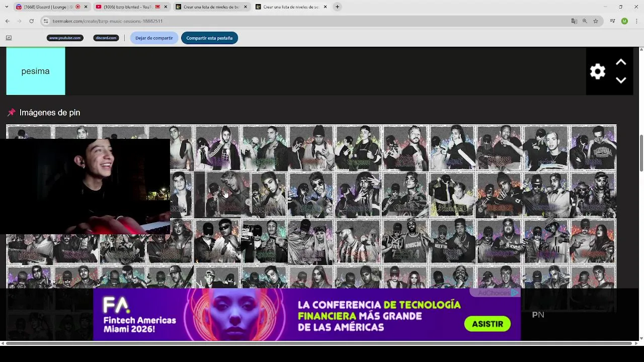This screenshot has width=644, height=362.
Task: Click the Imágenes de pin heading
Action: pos(50,113)
